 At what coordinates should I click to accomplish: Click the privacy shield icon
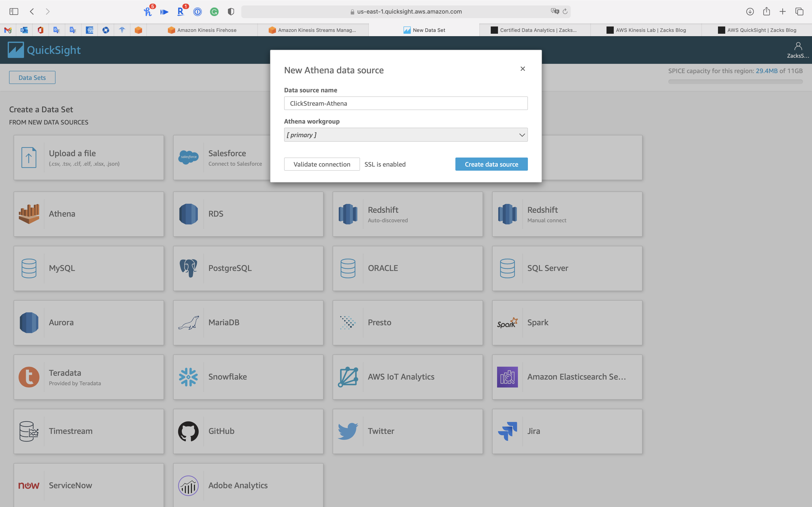pos(231,12)
